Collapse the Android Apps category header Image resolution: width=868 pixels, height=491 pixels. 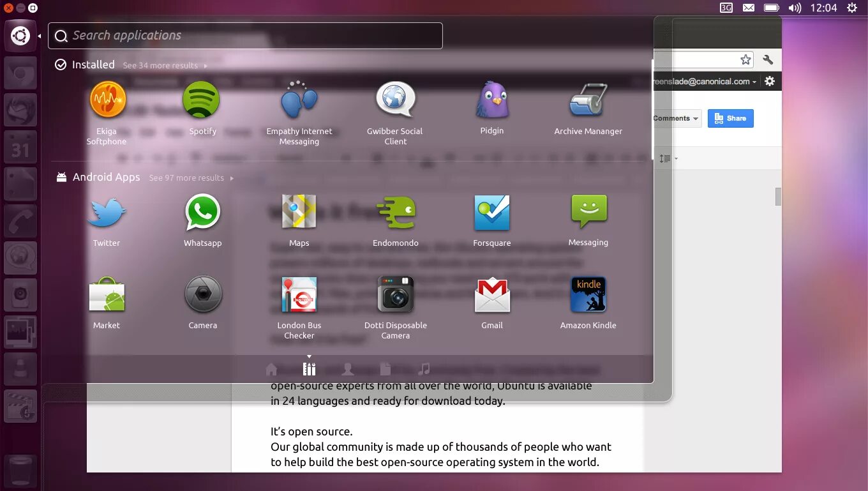(98, 177)
